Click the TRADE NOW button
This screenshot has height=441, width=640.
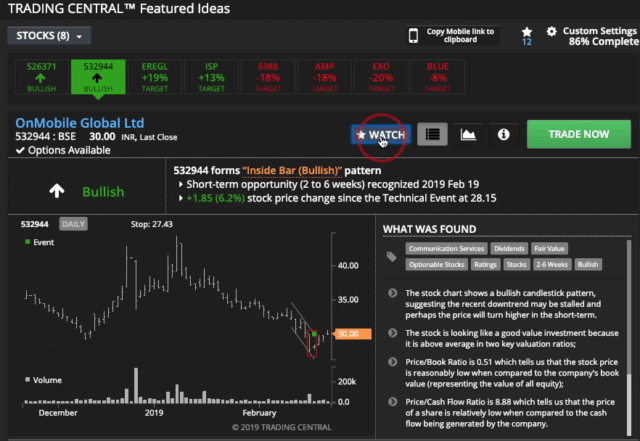(579, 134)
